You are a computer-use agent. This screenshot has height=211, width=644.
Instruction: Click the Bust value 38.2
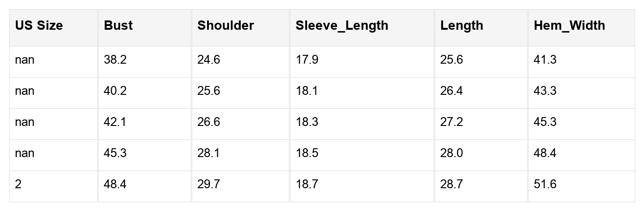tap(115, 60)
